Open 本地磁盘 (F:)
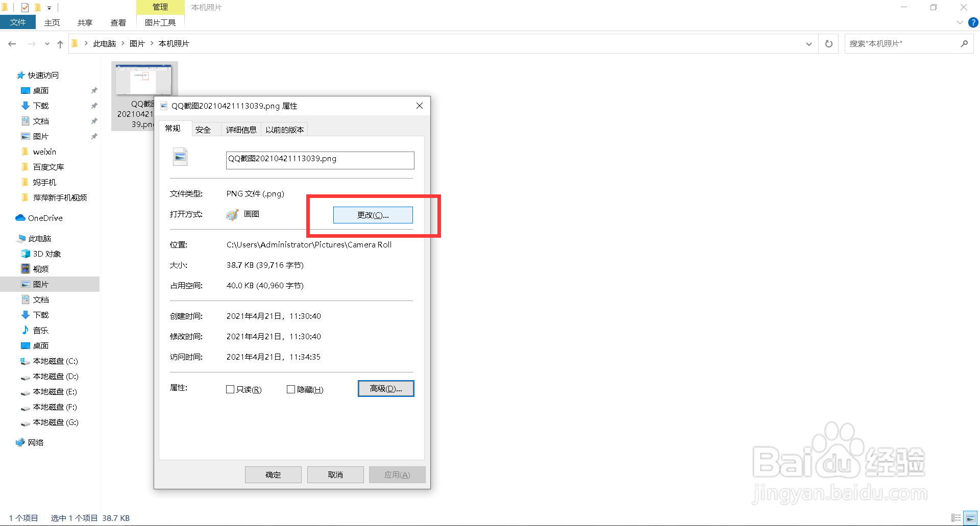 pyautogui.click(x=55, y=407)
